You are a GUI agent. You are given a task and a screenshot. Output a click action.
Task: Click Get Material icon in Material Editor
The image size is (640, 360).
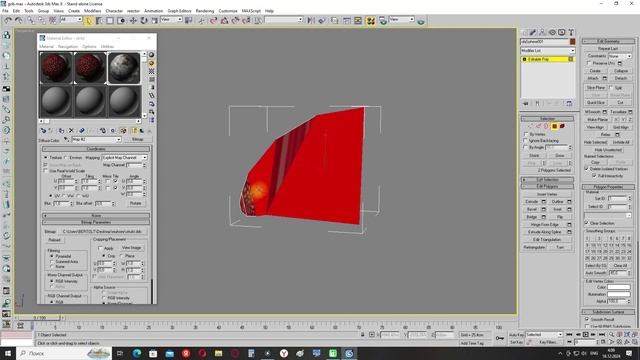pos(43,131)
